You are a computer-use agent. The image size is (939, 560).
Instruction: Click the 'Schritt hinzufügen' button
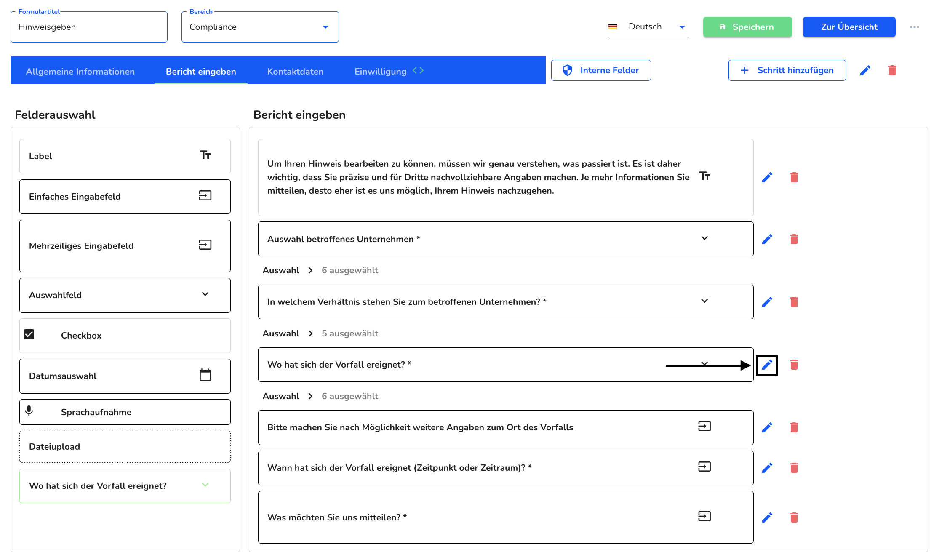(x=787, y=70)
